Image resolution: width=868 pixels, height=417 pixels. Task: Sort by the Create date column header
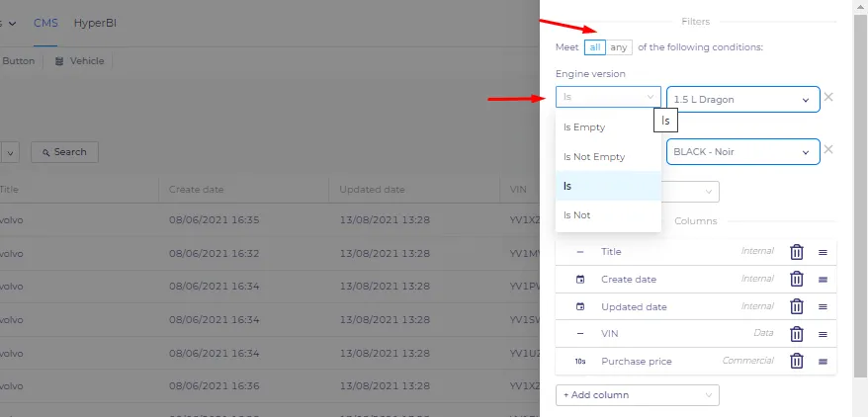(197, 190)
